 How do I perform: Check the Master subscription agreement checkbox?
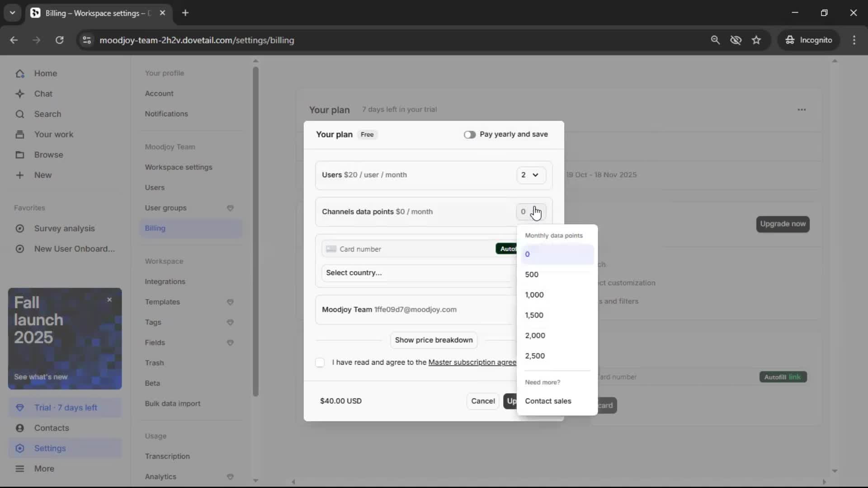point(320,362)
